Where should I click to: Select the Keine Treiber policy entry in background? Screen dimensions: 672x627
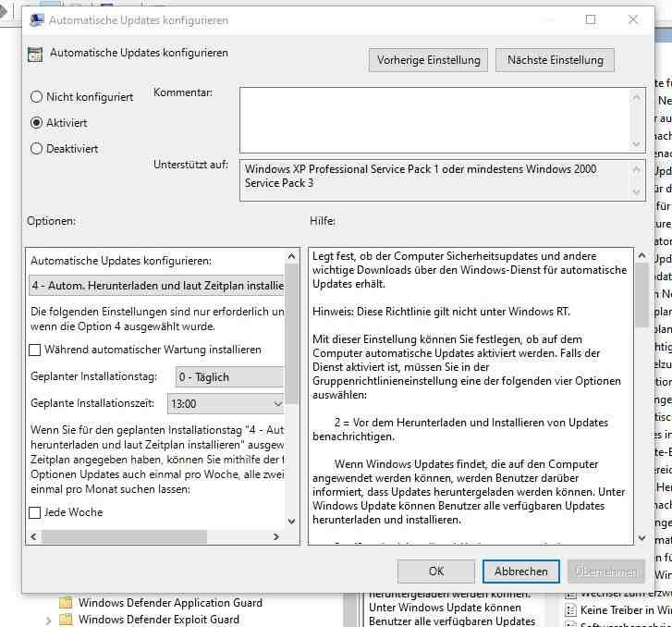[x=626, y=610]
